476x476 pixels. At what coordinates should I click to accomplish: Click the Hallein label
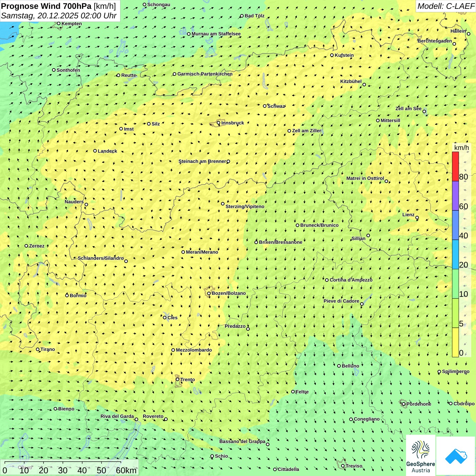coord(458,31)
